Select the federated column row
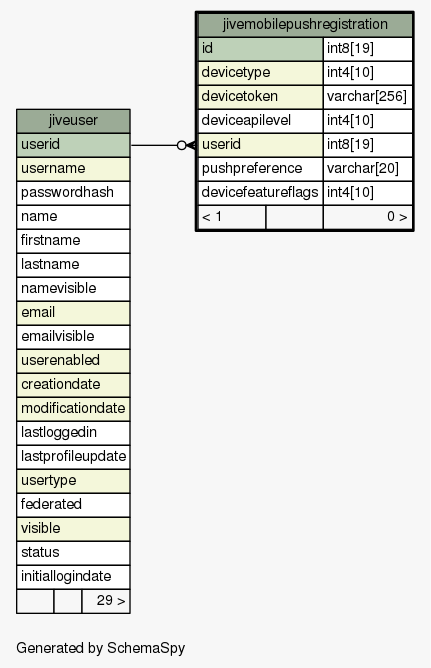 coord(73,505)
